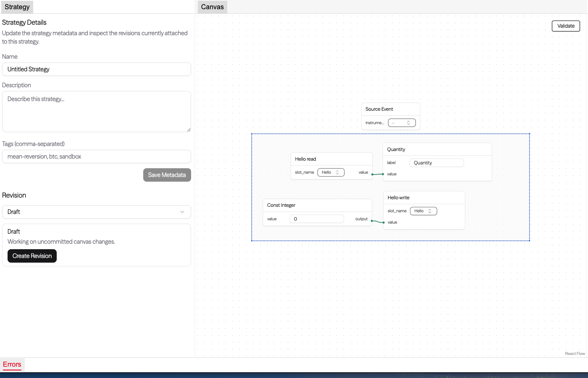Open Hello write slot_name dropdown
This screenshot has width=588, height=378.
423,211
